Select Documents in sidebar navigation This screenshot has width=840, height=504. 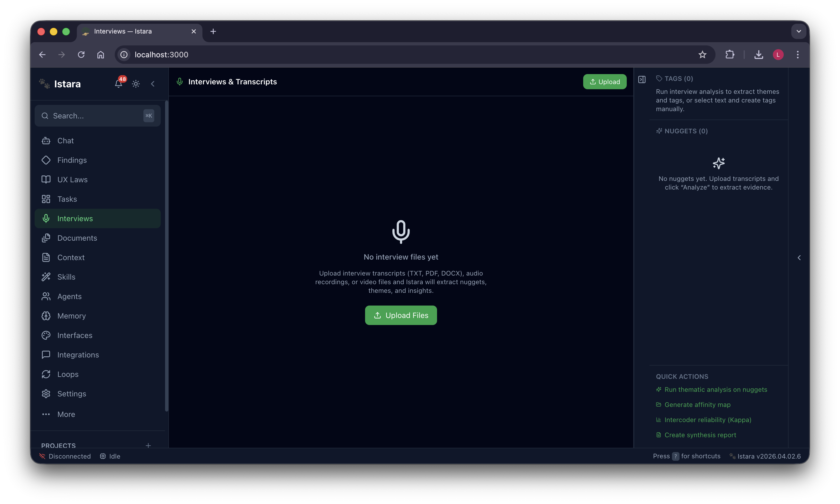77,238
